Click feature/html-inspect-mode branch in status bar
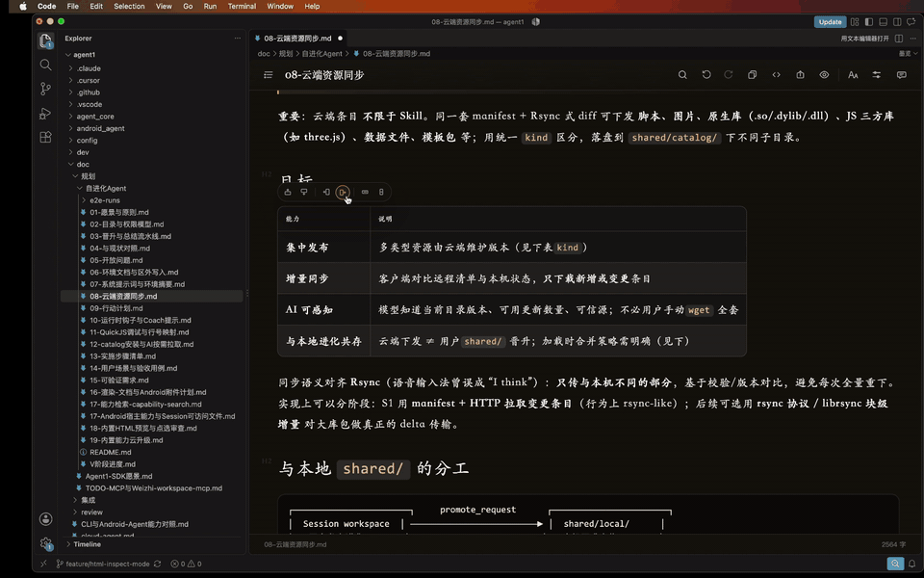Viewport: 924px width, 578px height. click(x=103, y=564)
